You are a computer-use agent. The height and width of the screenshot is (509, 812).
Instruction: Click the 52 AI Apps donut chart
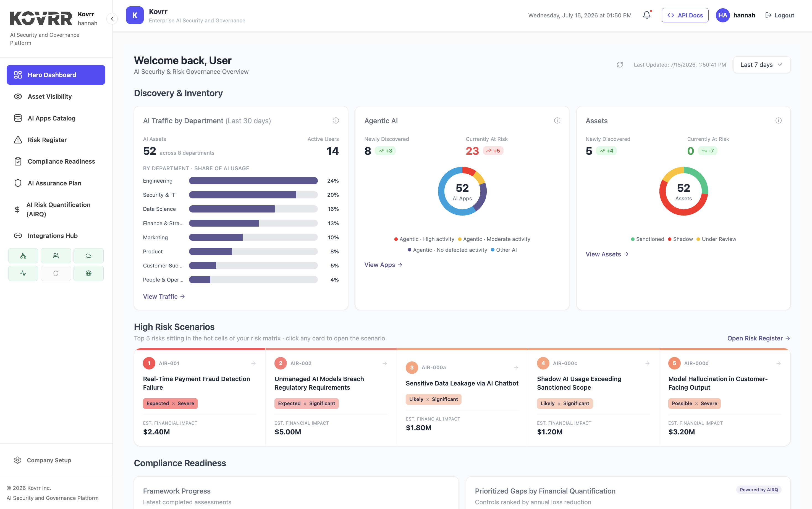point(462,191)
